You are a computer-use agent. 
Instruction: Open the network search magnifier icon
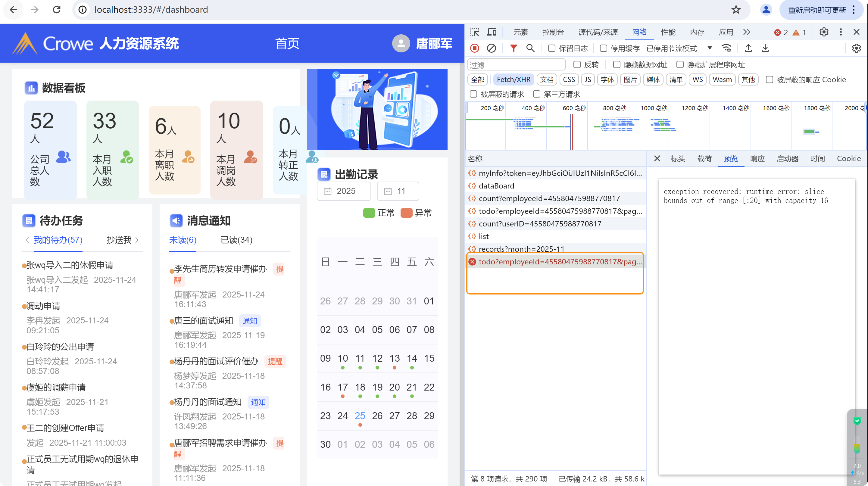click(x=530, y=48)
